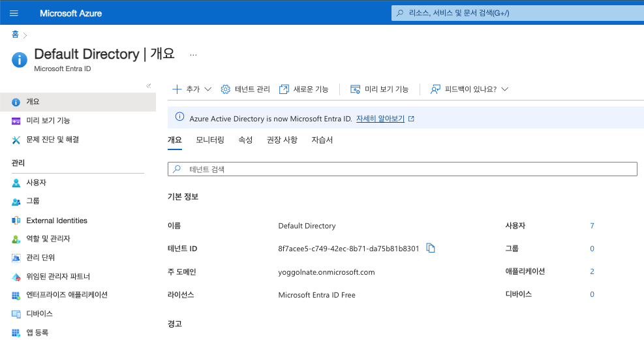Viewport: 644px width, 340px height.
Task: Click the wrench icon for 문제 진단
Action: (16, 140)
